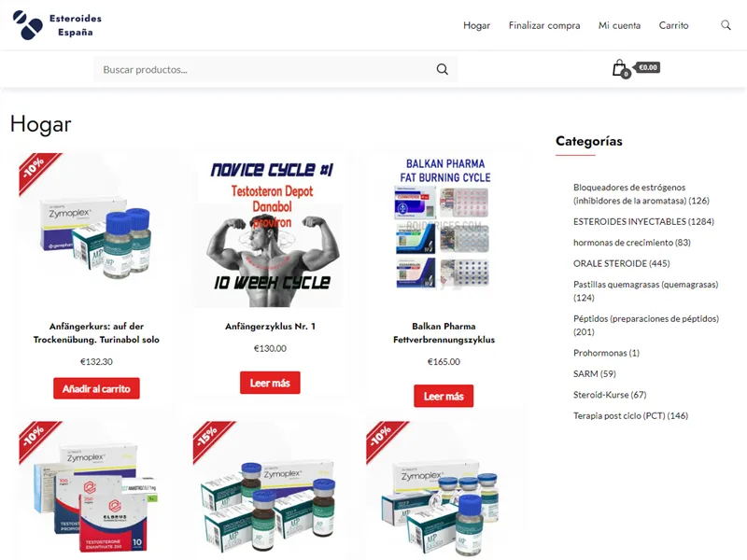The width and height of the screenshot is (747, 560).
Task: Go to Hogar in the top menu
Action: tap(476, 25)
